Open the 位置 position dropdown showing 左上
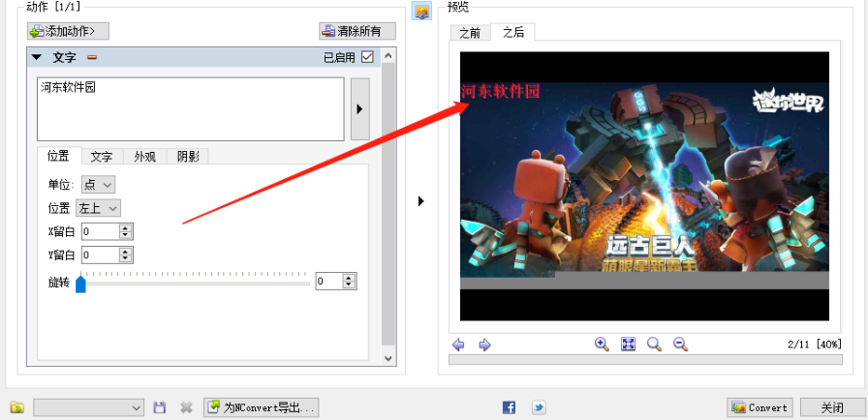 coord(98,208)
